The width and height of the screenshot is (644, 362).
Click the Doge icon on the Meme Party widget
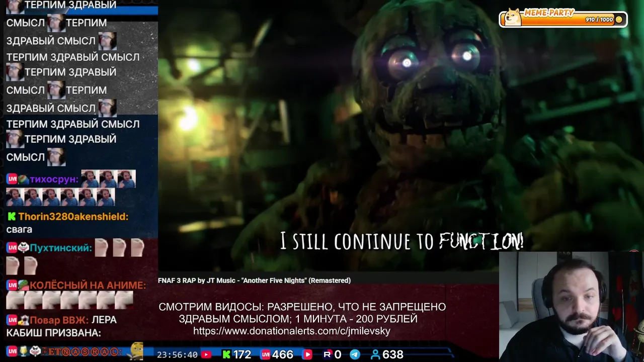click(513, 17)
